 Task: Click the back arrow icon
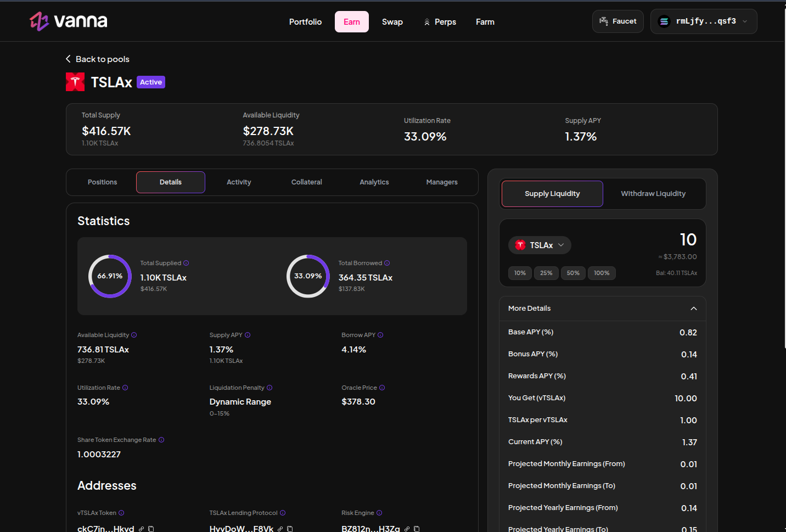click(68, 59)
